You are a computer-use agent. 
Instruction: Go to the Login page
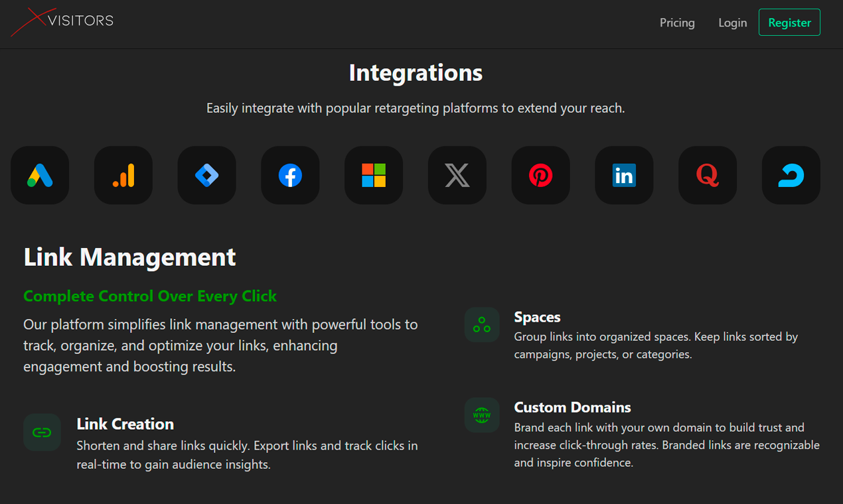tap(733, 23)
